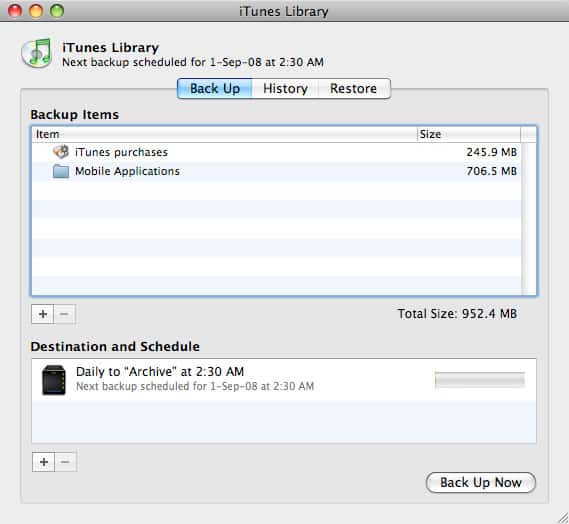Click the iTunes Library music note icon
Screen dimensions: 569x524
point(37,53)
